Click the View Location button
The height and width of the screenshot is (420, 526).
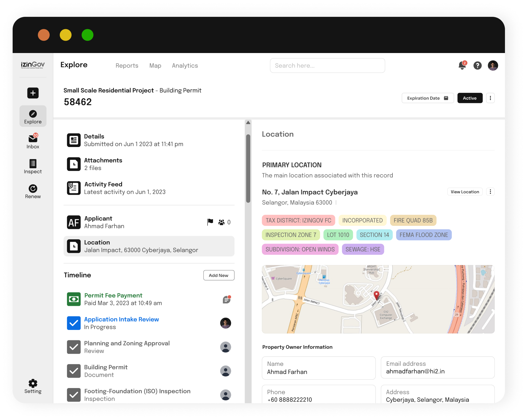click(465, 192)
